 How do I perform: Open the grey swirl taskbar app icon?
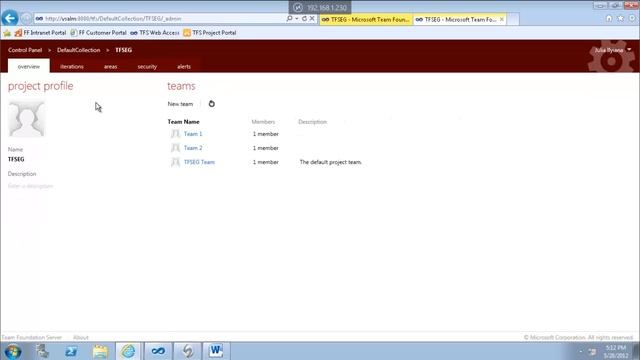point(188,351)
